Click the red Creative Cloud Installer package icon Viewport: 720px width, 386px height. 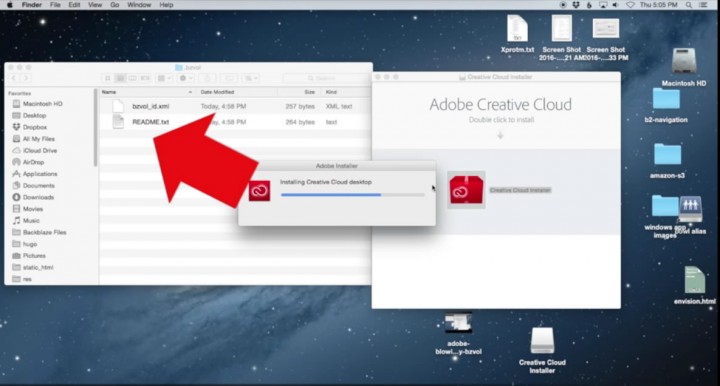466,190
